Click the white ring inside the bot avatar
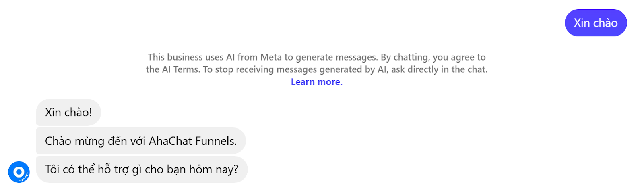Screen dimensions: 644x188 19,172
